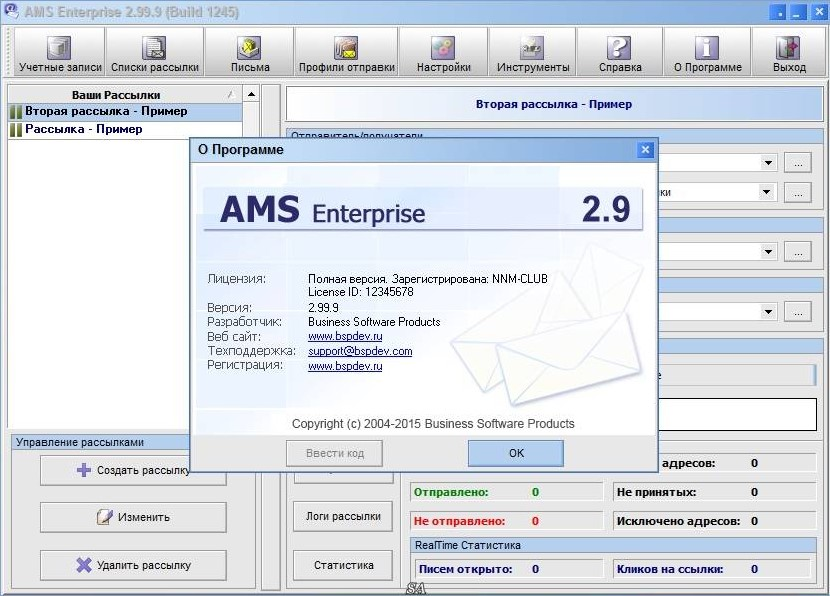
Task: Click the Ввести код button
Action: [x=335, y=453]
